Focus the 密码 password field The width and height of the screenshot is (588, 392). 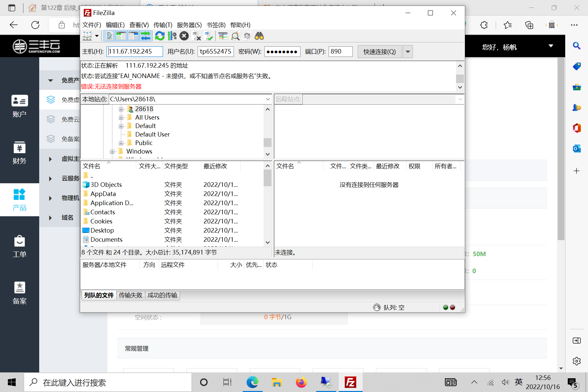point(282,52)
